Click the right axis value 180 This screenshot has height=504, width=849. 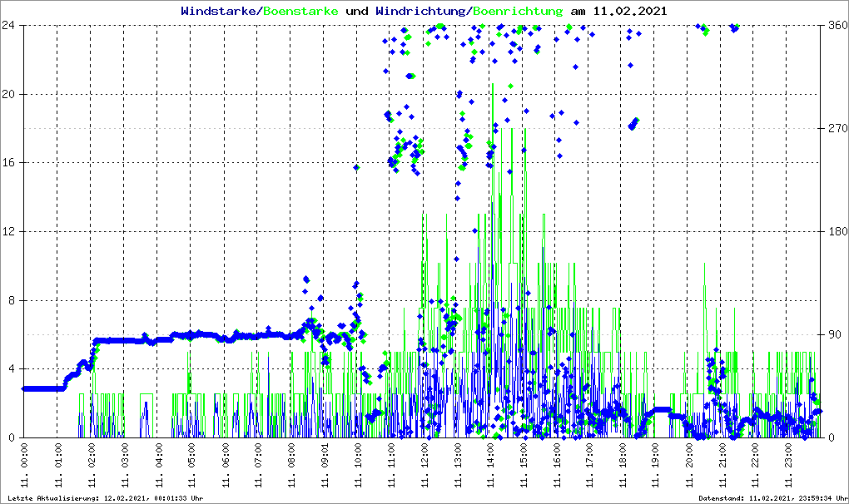tap(837, 231)
